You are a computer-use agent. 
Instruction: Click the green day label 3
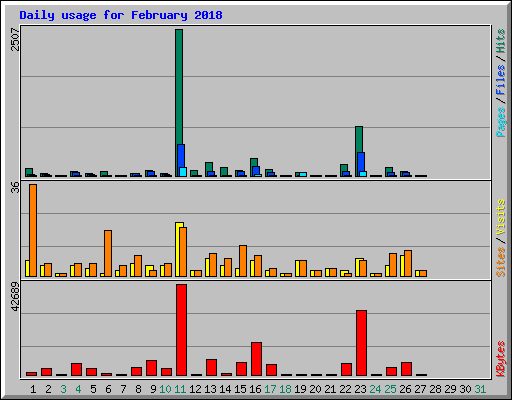click(x=63, y=389)
